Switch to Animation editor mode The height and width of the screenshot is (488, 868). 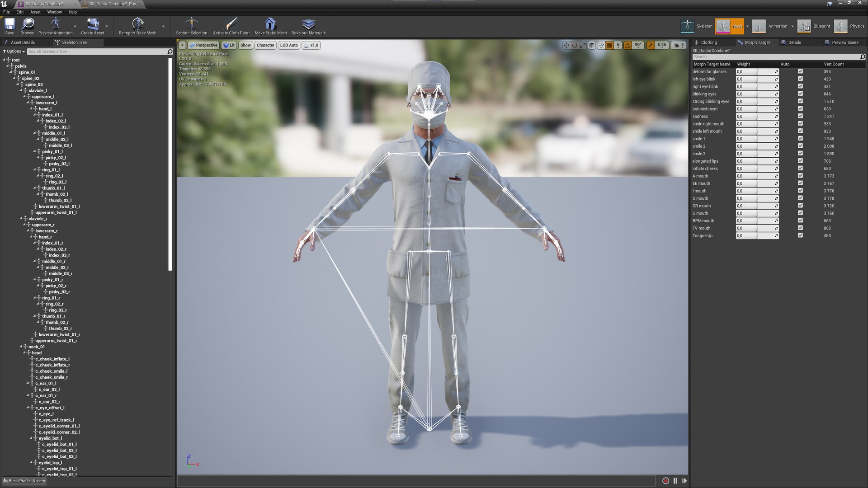[771, 26]
